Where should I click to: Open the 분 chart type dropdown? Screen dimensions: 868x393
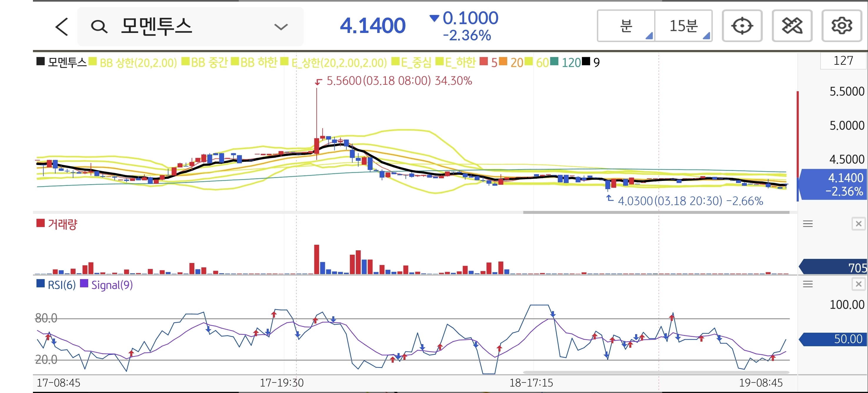click(626, 26)
